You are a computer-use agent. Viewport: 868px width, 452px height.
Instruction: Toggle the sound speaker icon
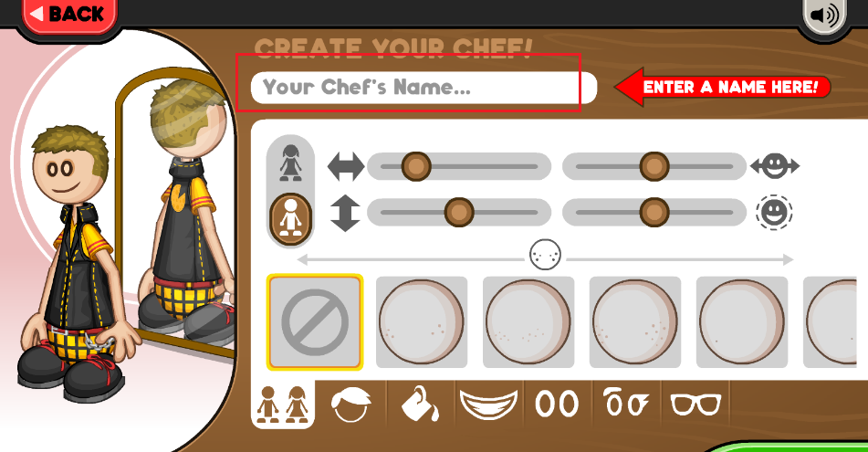pos(824,15)
